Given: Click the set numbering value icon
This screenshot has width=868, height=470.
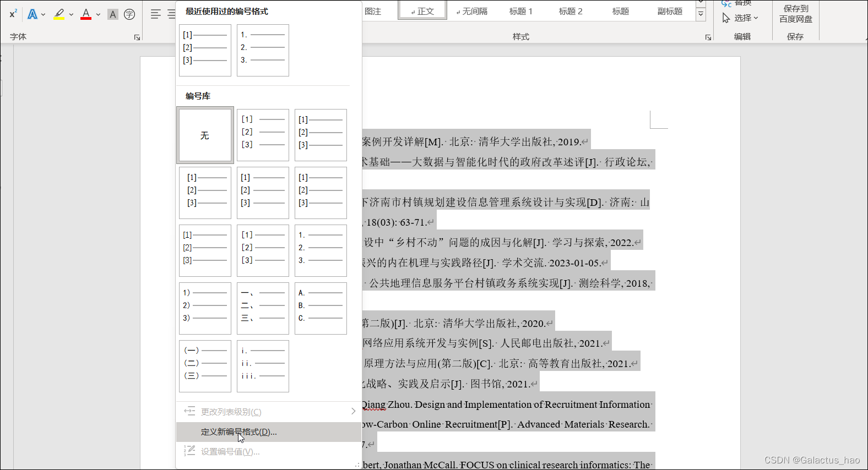Looking at the screenshot, I should pyautogui.click(x=189, y=451).
